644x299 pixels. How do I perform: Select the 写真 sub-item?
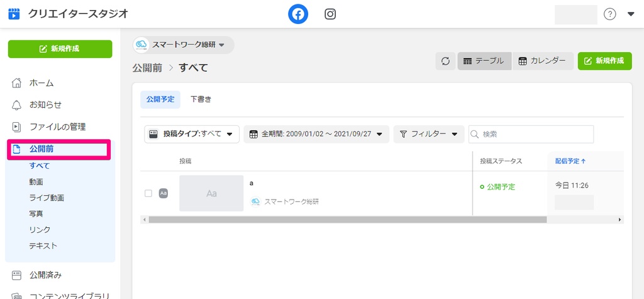pyautogui.click(x=36, y=214)
